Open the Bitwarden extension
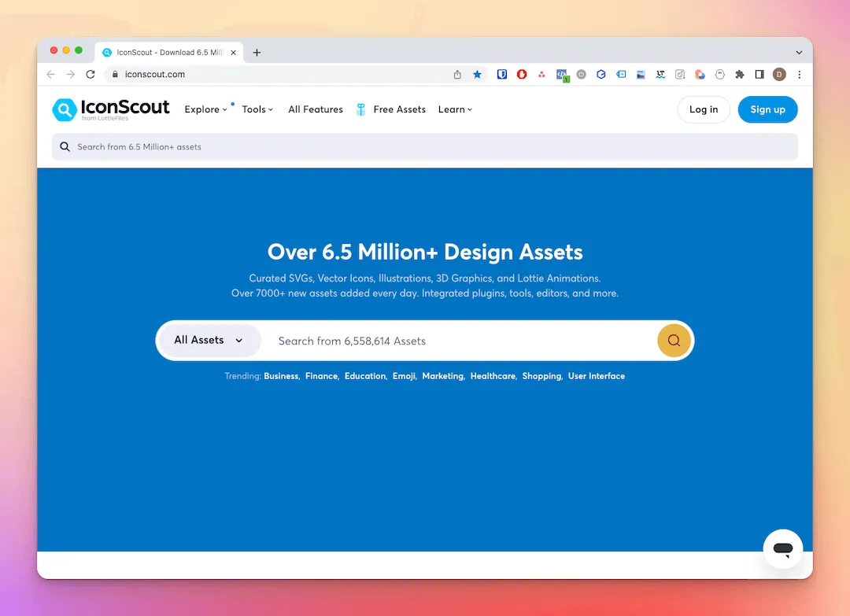The height and width of the screenshot is (616, 850). 502,74
